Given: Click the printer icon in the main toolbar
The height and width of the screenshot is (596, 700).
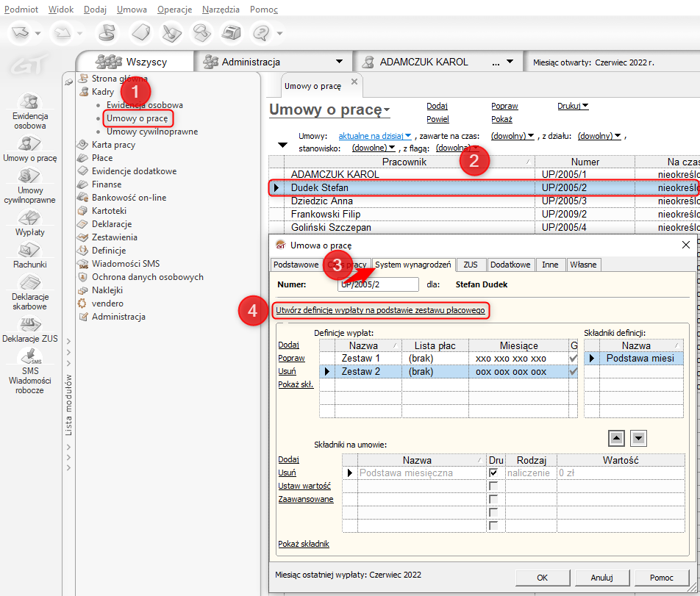Looking at the screenshot, I should click(x=231, y=33).
